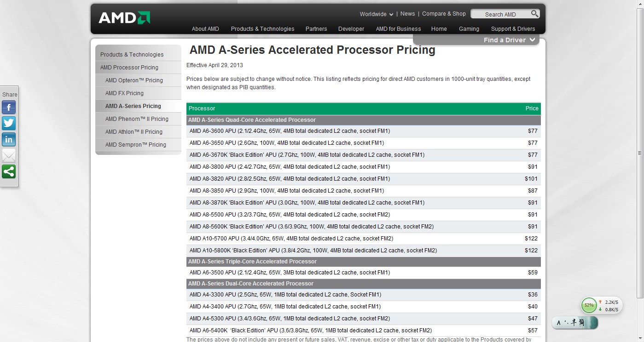This screenshot has width=644, height=342.
Task: Click the search magnifier icon
Action: (534, 14)
